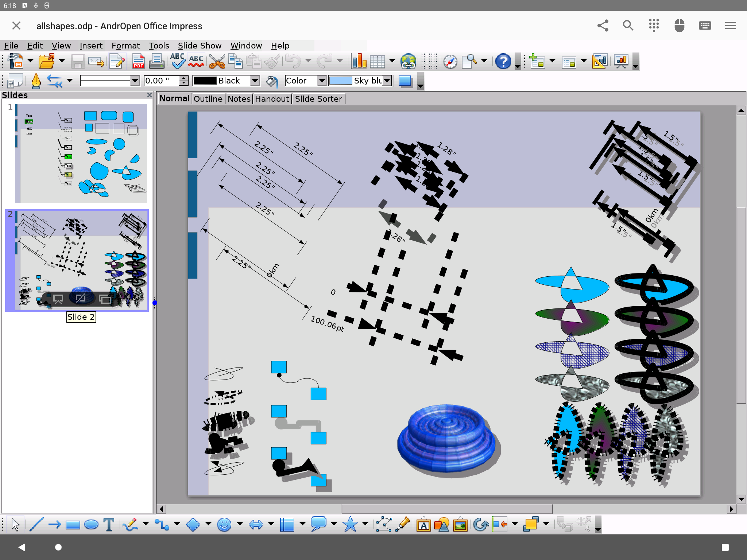747x560 pixels.
Task: Click the Cut scissors icon
Action: [217, 61]
